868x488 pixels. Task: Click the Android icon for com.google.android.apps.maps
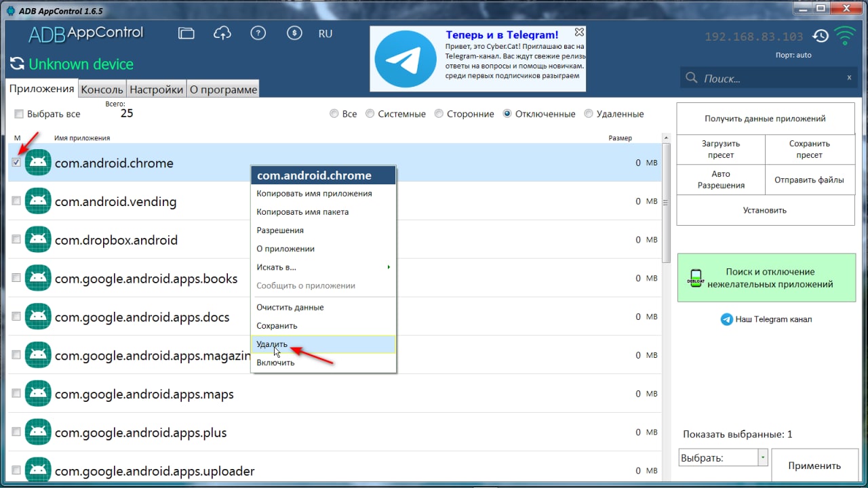[x=39, y=394]
